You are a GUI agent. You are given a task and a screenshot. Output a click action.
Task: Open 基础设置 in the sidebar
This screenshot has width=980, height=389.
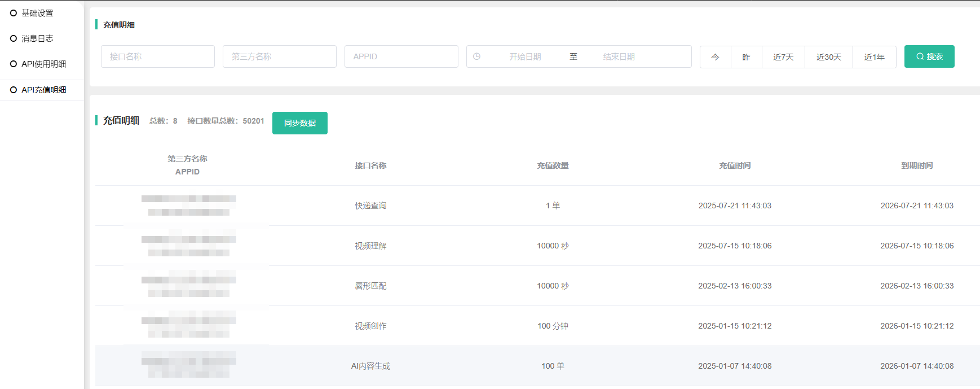37,13
